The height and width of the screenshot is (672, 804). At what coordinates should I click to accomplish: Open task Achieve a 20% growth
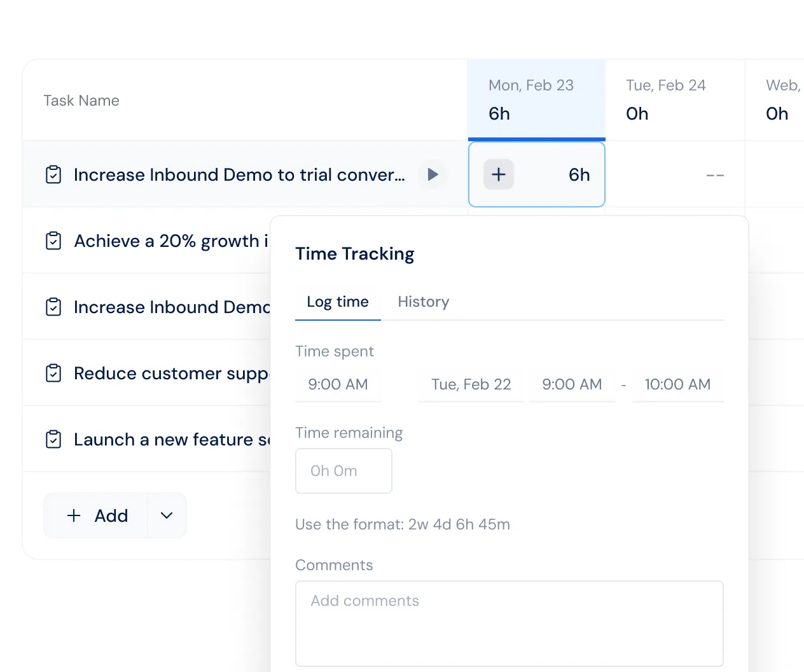[172, 241]
